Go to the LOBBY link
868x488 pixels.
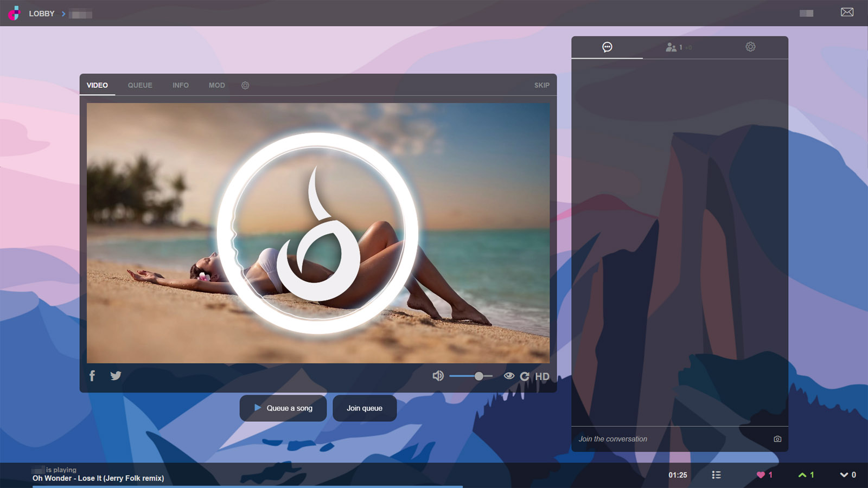click(42, 14)
